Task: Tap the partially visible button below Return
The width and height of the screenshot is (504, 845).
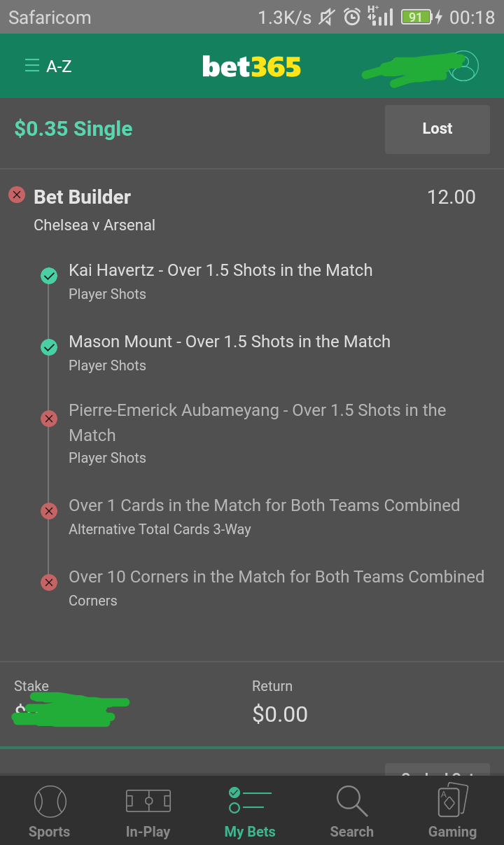Action: click(x=437, y=769)
